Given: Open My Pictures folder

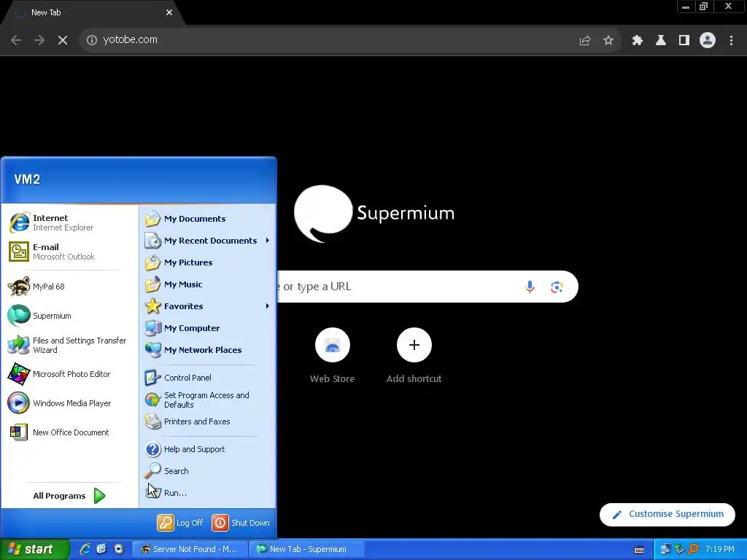Looking at the screenshot, I should [208, 262].
